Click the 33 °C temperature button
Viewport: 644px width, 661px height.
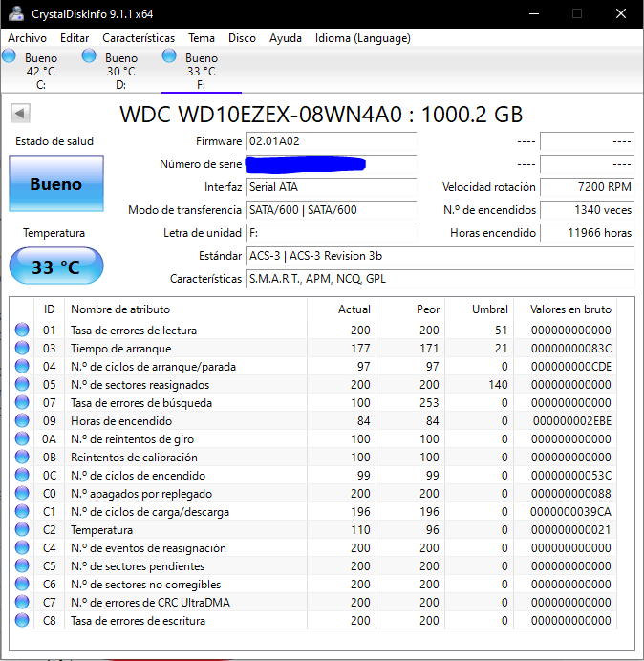(x=56, y=267)
